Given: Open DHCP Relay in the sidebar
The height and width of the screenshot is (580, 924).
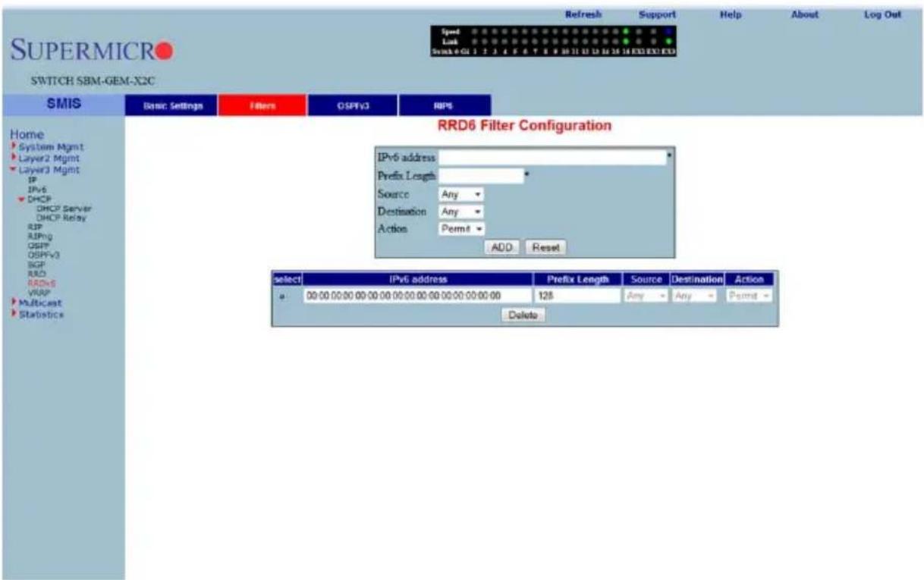Looking at the screenshot, I should [x=61, y=218].
